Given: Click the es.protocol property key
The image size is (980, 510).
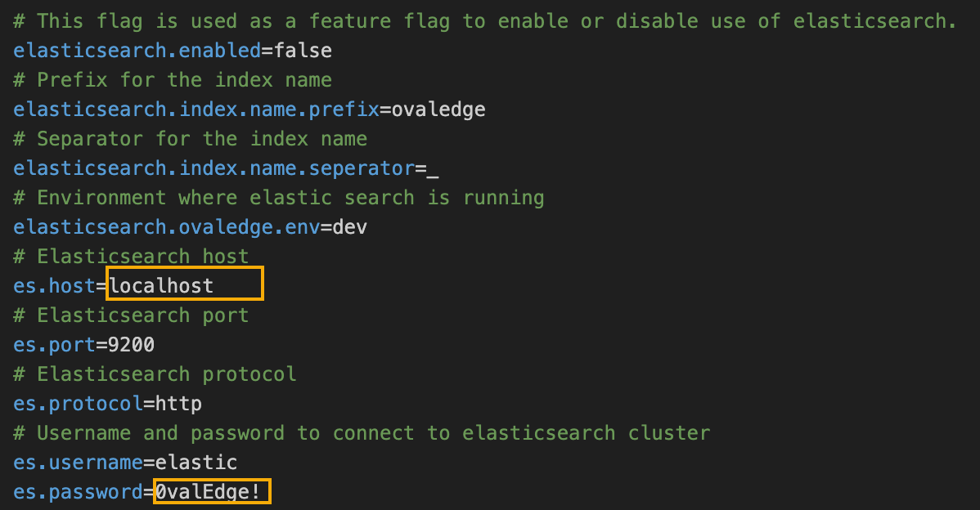Looking at the screenshot, I should click(x=79, y=404).
